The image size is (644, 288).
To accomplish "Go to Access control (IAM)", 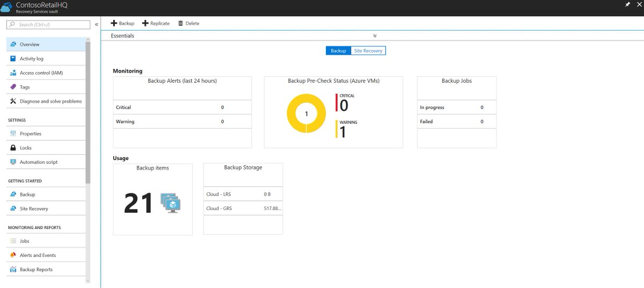I will pyautogui.click(x=46, y=73).
